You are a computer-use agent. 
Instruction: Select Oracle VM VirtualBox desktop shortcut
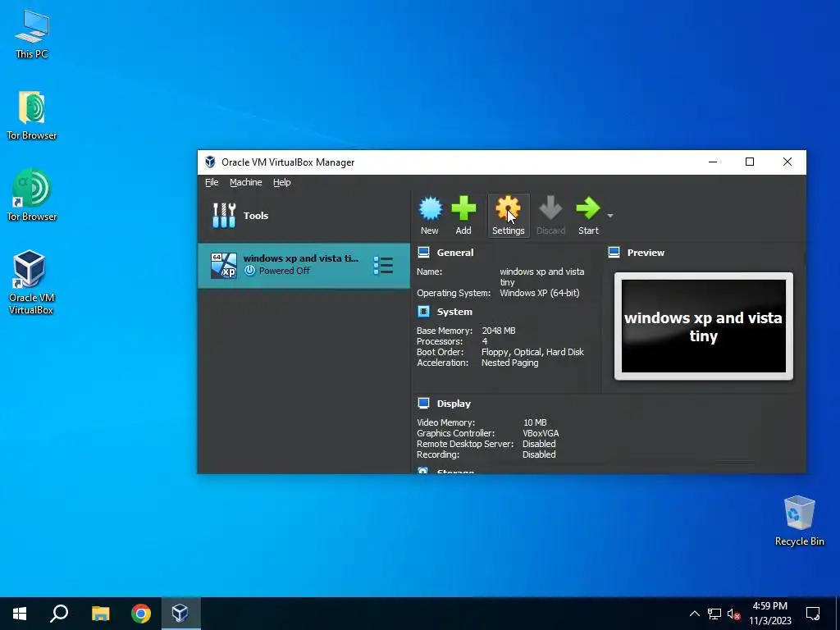pyautogui.click(x=30, y=282)
